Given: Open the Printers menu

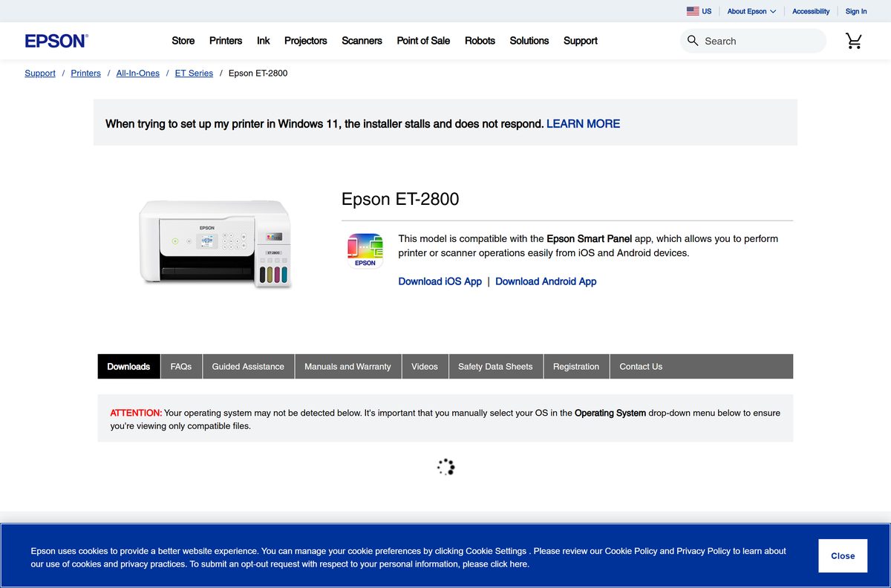Looking at the screenshot, I should pyautogui.click(x=226, y=41).
